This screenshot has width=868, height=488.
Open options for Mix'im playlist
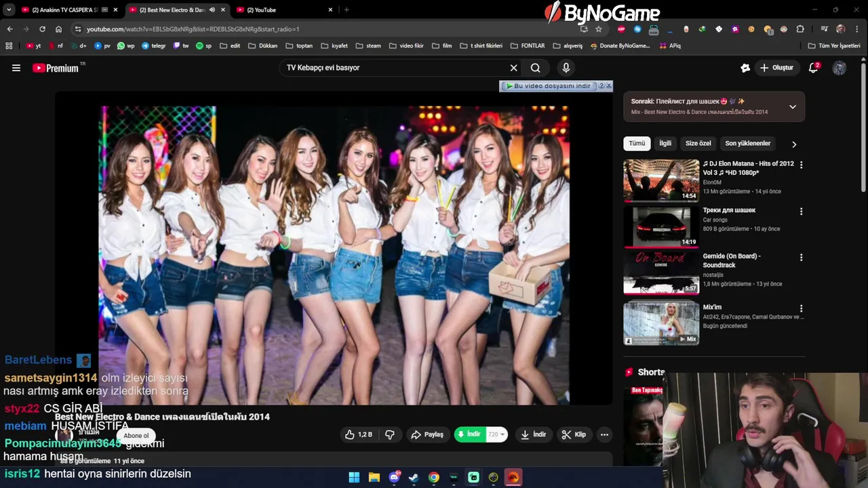[x=801, y=308]
